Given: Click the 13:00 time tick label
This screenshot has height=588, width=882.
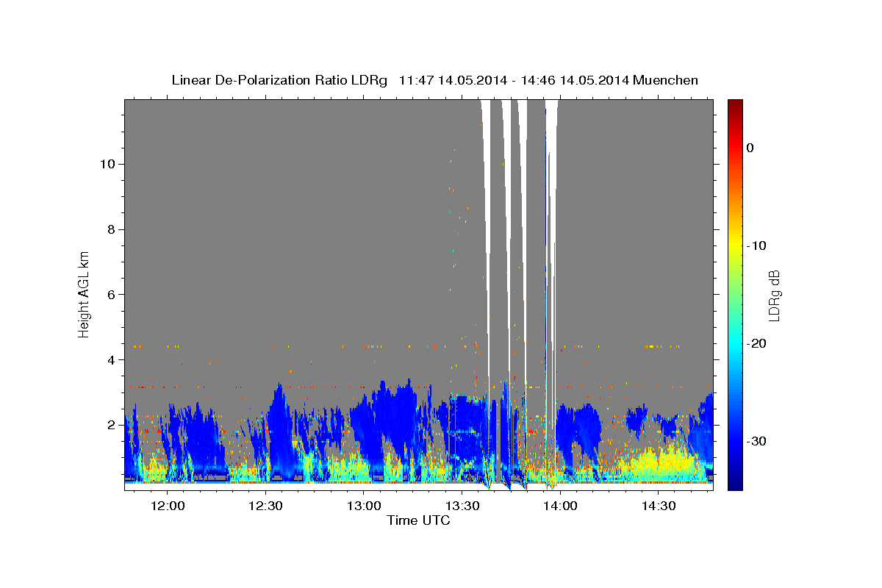Looking at the screenshot, I should 364,506.
